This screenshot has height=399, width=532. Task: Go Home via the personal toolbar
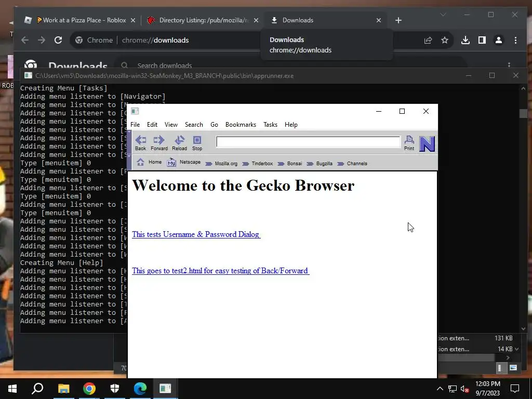coord(149,162)
